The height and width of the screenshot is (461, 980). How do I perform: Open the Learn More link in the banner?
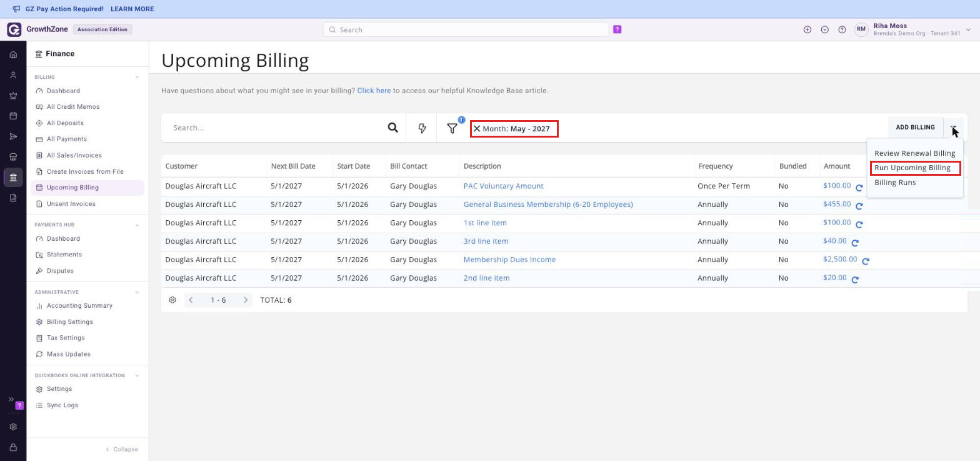(132, 9)
